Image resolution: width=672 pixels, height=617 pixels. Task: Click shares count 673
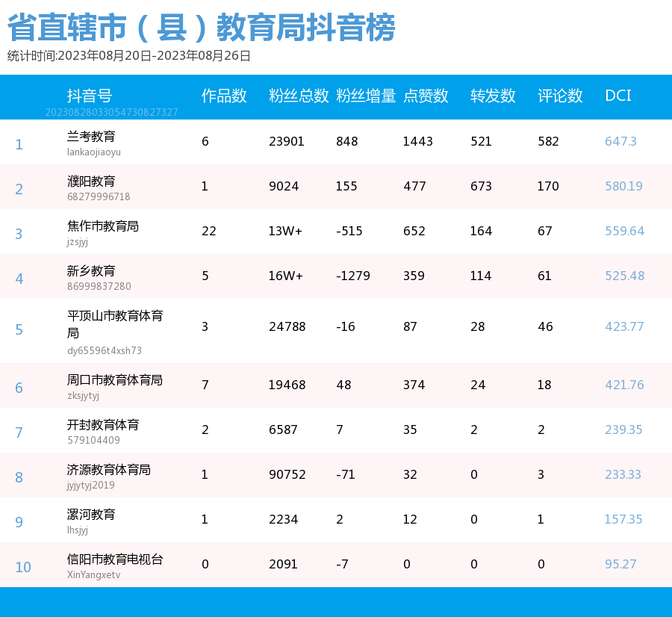(x=481, y=186)
